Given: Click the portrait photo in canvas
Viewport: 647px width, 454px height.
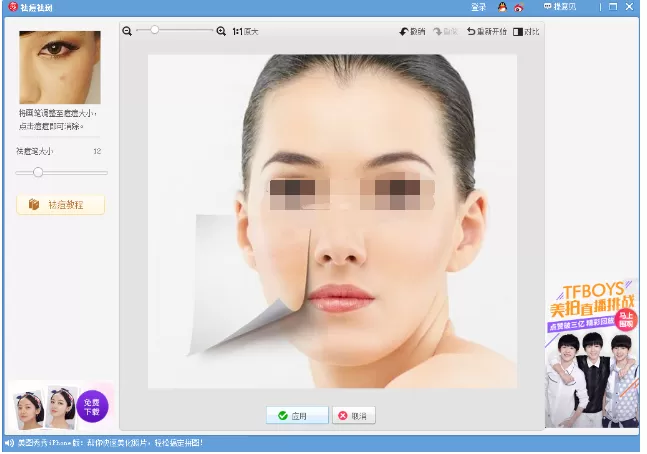Looking at the screenshot, I should point(332,221).
